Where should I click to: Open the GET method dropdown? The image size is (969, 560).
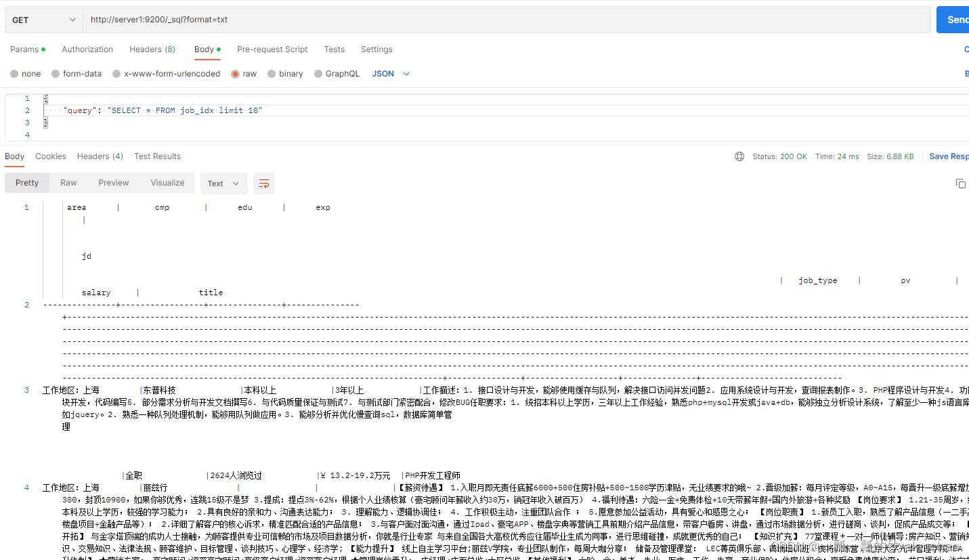pos(43,20)
